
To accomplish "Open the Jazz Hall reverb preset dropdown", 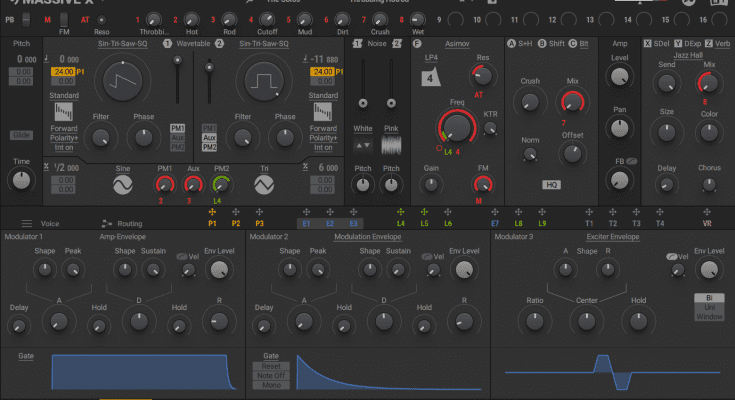I will pos(688,55).
